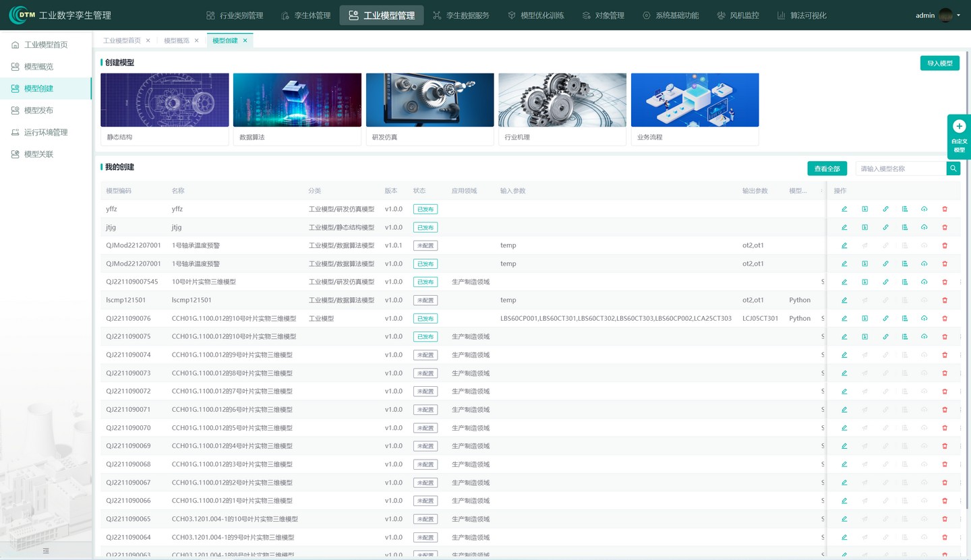Click the edit pencil icon for jtjg row
The width and height of the screenshot is (971, 560).
pos(844,227)
